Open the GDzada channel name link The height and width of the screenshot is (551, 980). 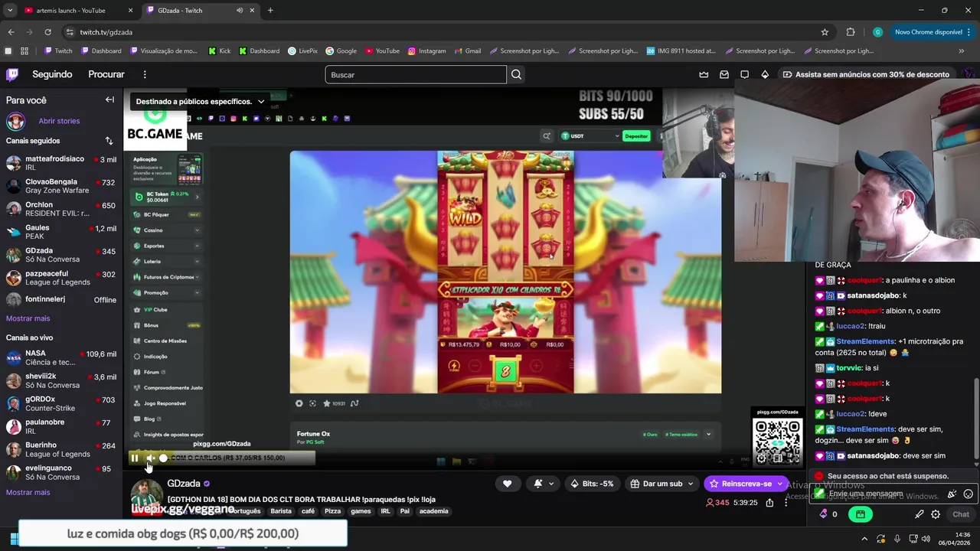(184, 484)
